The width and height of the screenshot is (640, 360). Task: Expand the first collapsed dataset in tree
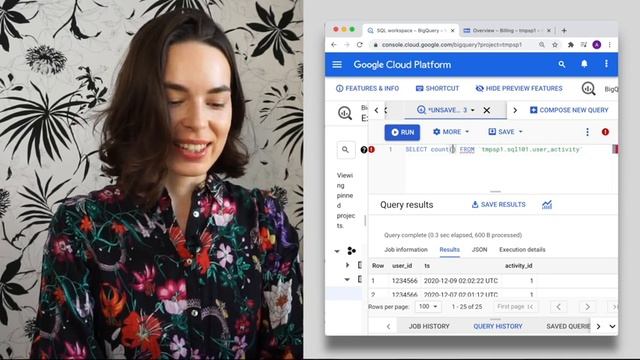click(347, 265)
